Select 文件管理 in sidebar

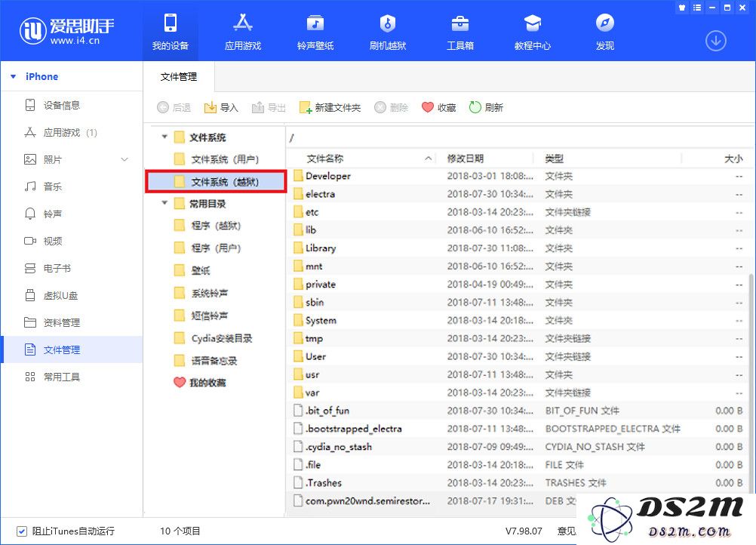[x=72, y=349]
